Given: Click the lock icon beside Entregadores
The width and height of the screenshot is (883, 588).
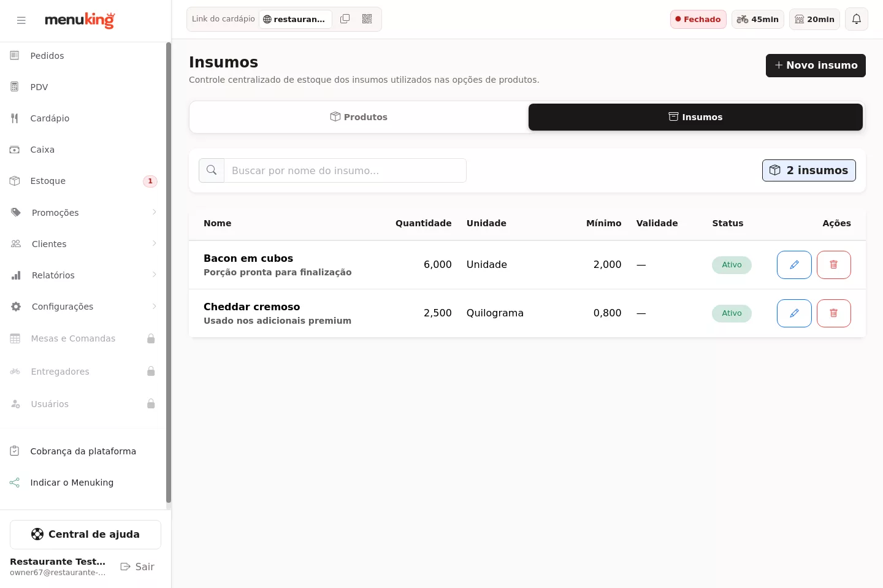Looking at the screenshot, I should coord(151,371).
